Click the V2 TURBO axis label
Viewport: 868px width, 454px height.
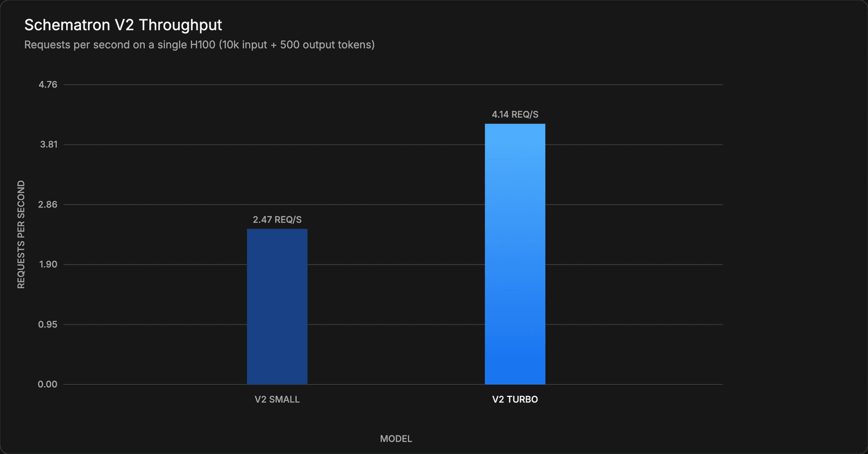[515, 399]
